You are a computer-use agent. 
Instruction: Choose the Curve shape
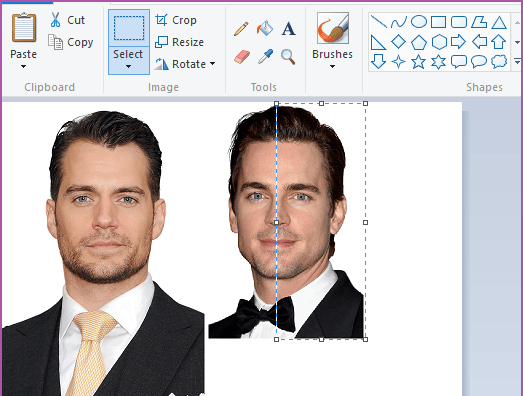click(x=399, y=22)
